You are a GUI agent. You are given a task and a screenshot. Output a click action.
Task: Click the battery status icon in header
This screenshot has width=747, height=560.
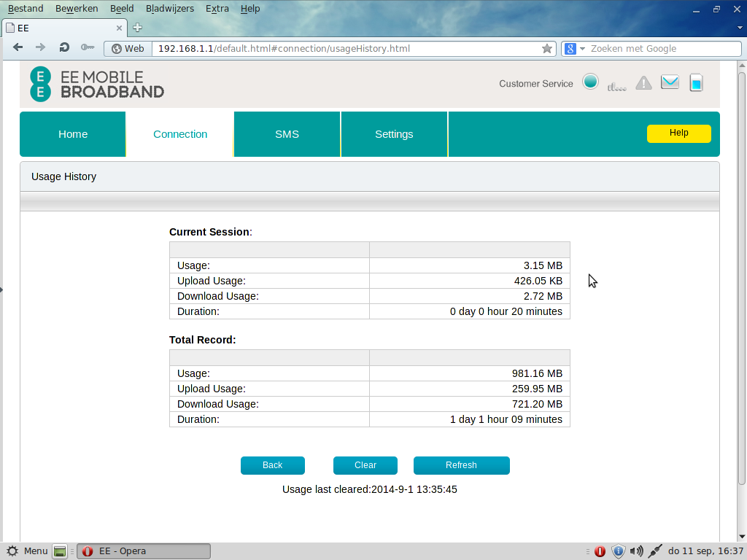(696, 82)
